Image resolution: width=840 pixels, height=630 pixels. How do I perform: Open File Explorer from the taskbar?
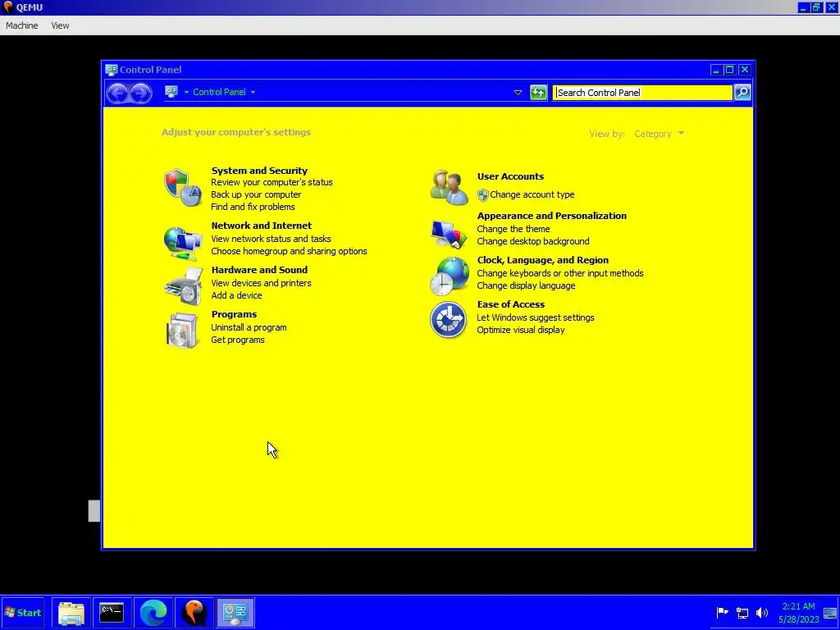click(71, 612)
